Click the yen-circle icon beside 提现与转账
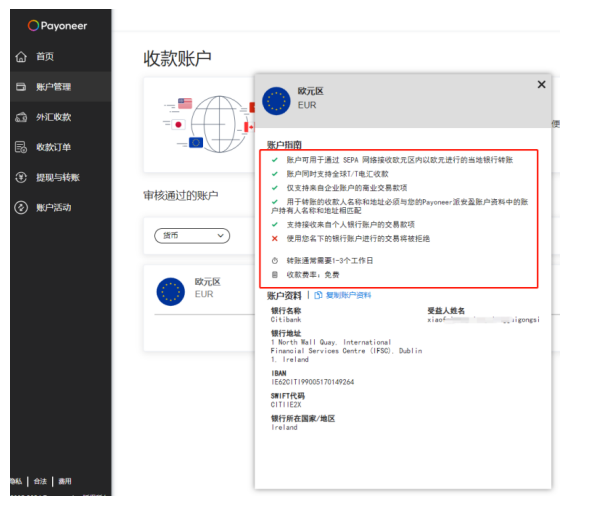589x506 pixels. tap(21, 177)
